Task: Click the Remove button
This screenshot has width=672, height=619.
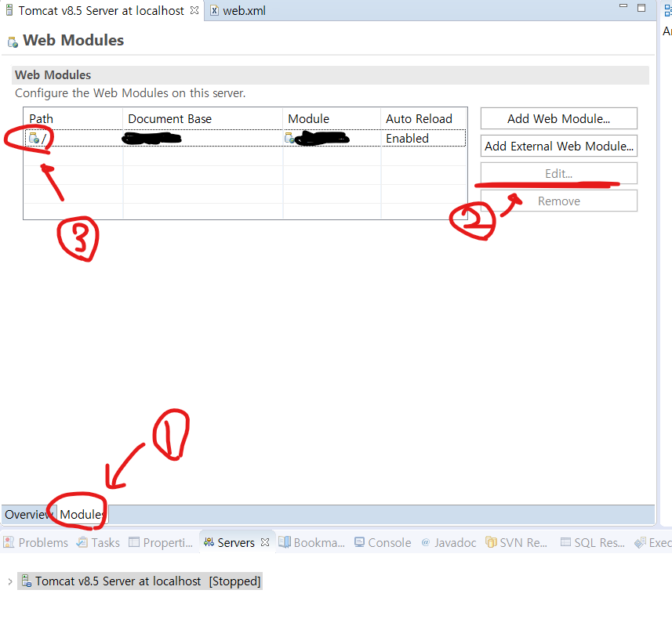Action: [x=558, y=201]
